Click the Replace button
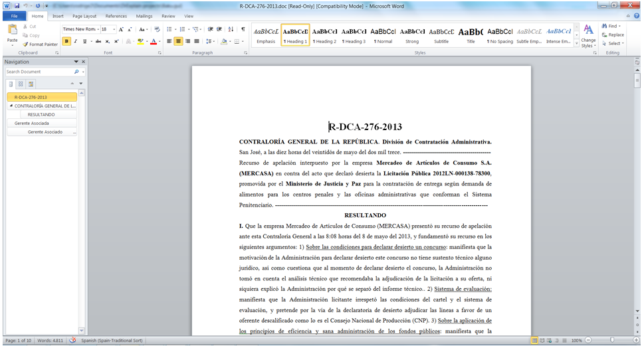Viewport: 644px width, 348px height. (x=613, y=35)
